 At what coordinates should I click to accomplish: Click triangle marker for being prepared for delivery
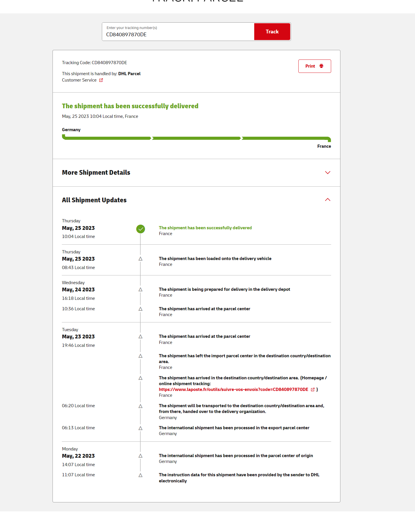(140, 289)
